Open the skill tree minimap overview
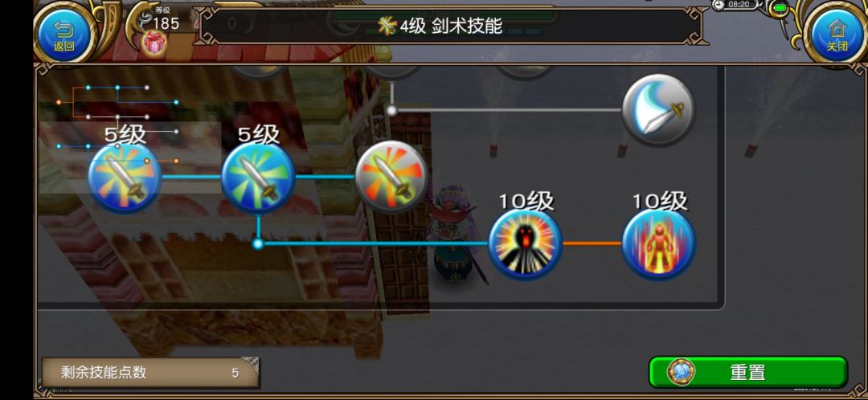Image resolution: width=868 pixels, height=400 pixels. tap(117, 124)
